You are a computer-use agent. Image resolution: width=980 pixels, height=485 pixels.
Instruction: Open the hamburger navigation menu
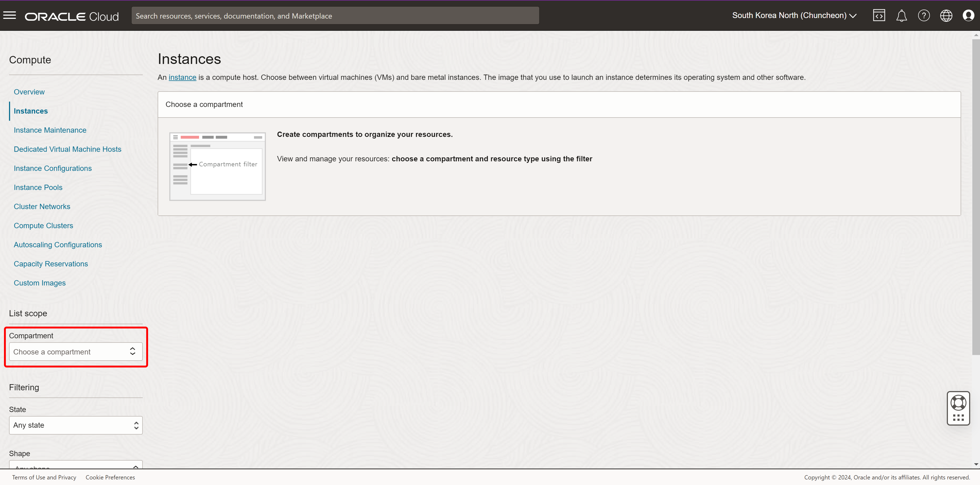[x=10, y=16]
